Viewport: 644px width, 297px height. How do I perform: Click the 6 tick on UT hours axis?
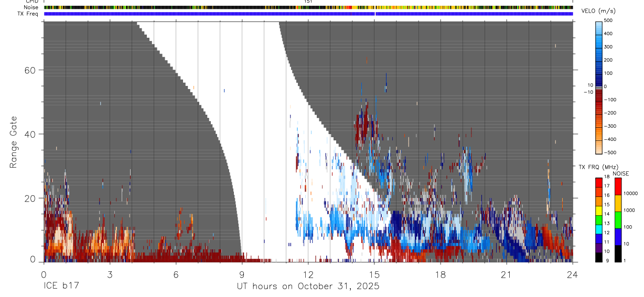[x=176, y=274]
